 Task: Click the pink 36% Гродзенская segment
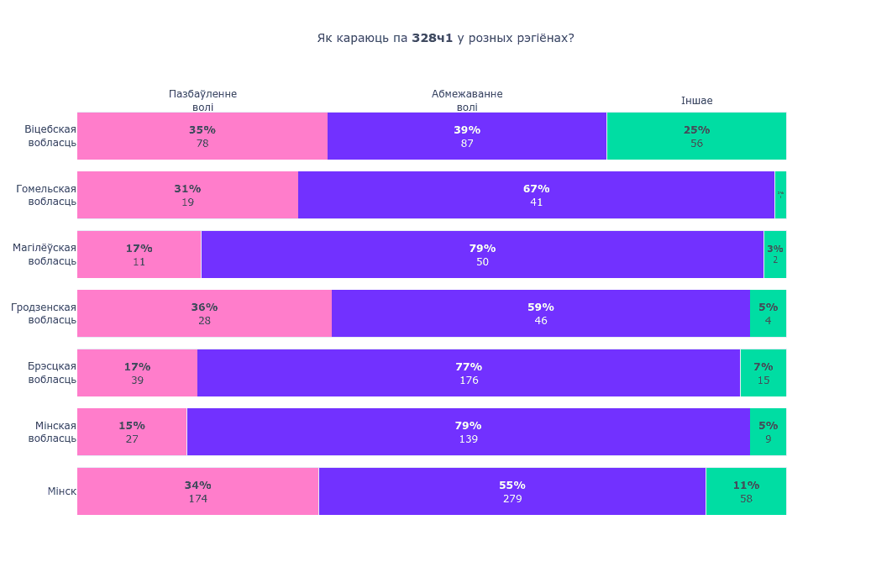204,313
